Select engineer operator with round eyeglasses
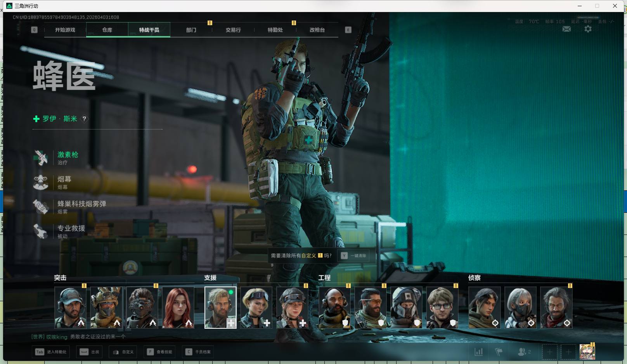Screen dimensions: 627x364 coord(442,307)
